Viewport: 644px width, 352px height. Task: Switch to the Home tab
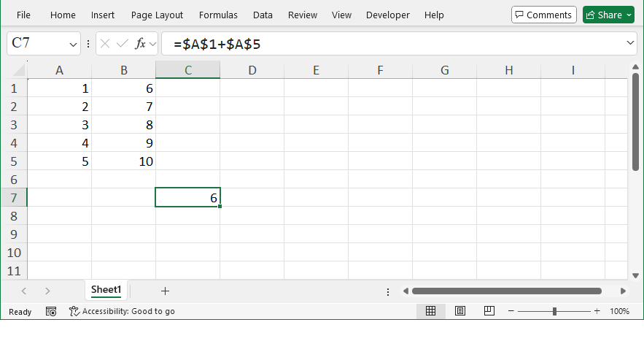[63, 15]
